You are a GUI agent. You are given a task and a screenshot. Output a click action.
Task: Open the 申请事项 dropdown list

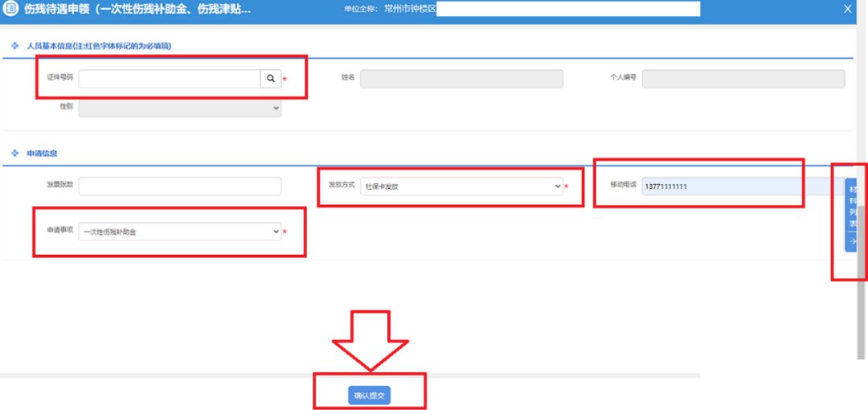pos(180,232)
